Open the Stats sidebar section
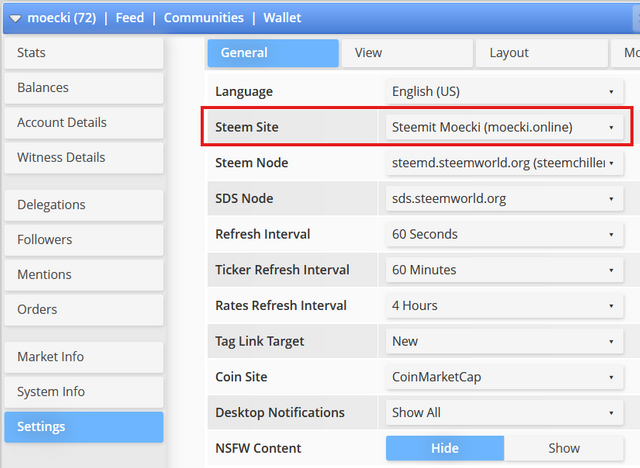This screenshot has width=640, height=468. [84, 53]
